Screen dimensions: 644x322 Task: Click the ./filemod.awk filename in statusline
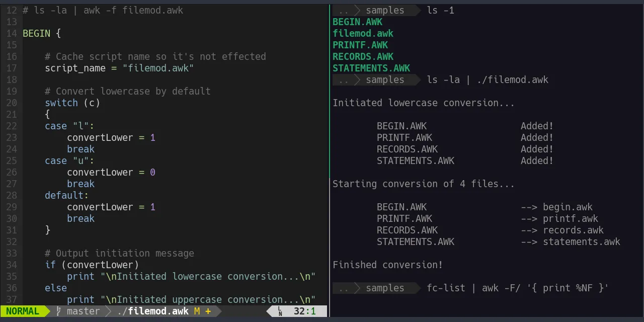[x=152, y=311]
